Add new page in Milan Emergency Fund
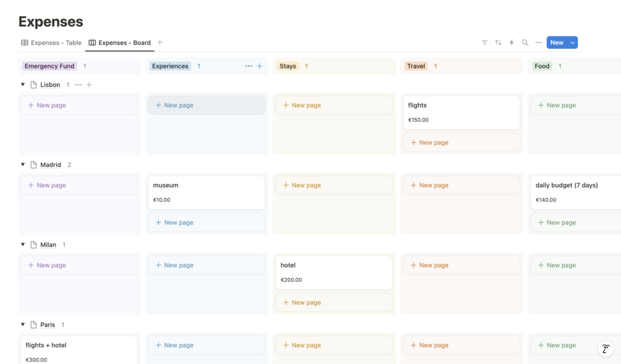Screen dimensions: 621x364 [79, 265]
